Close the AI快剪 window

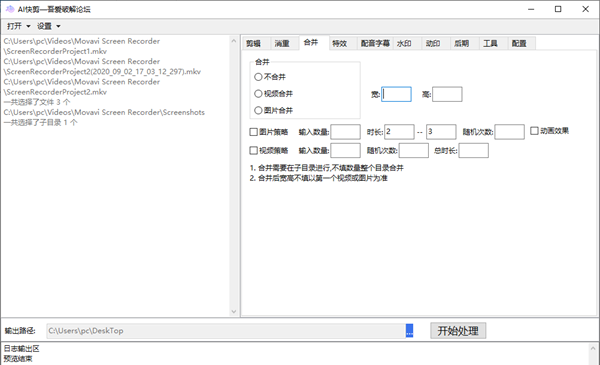pos(585,9)
